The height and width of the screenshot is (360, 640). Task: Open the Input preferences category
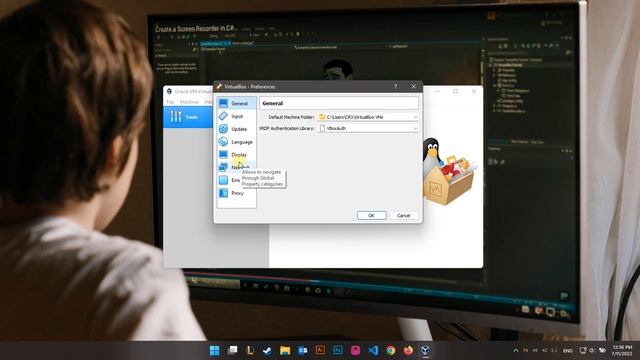click(237, 116)
